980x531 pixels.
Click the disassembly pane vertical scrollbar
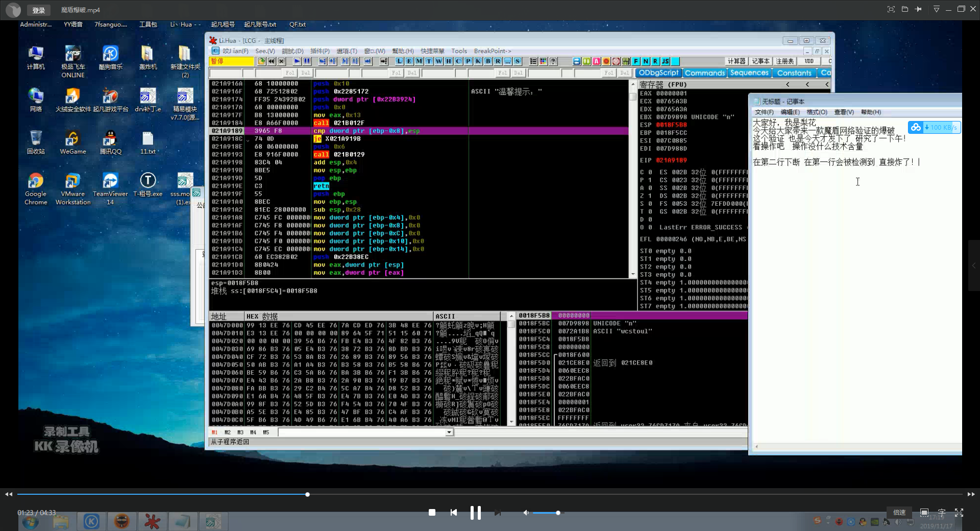click(x=633, y=179)
